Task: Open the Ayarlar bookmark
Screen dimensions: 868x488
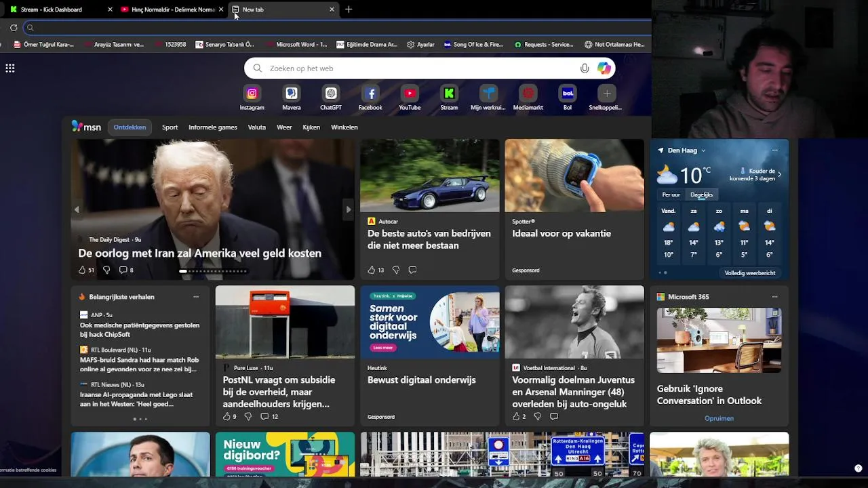Action: pyautogui.click(x=420, y=45)
